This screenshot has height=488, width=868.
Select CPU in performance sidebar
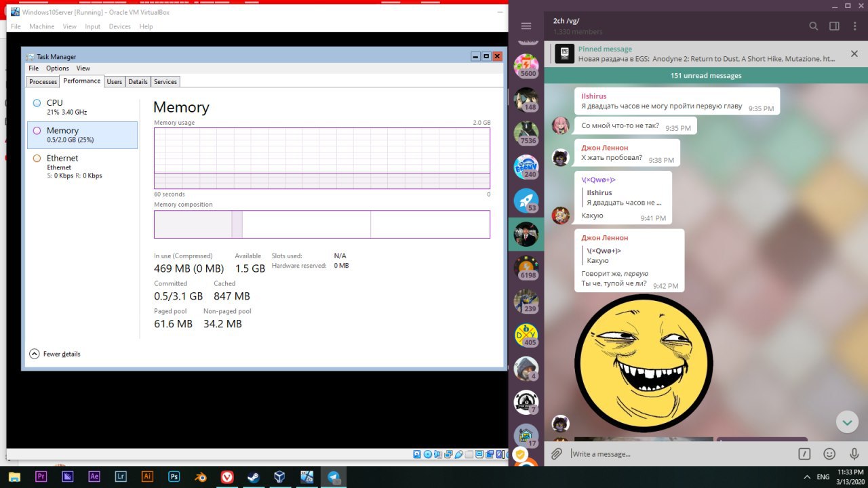(82, 107)
